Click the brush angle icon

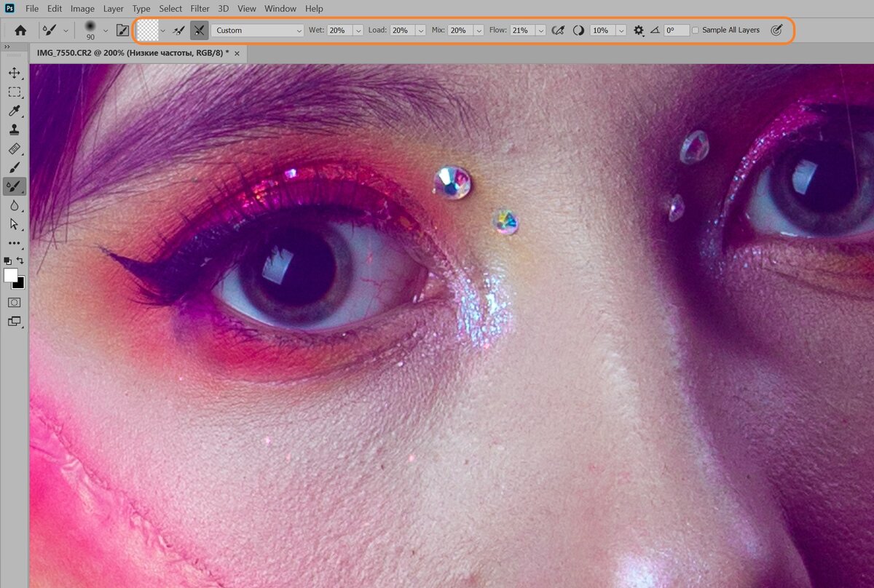click(x=655, y=31)
